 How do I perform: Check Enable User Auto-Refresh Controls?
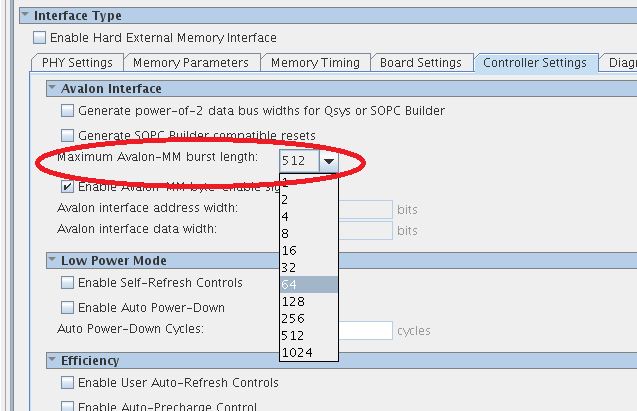coord(68,383)
